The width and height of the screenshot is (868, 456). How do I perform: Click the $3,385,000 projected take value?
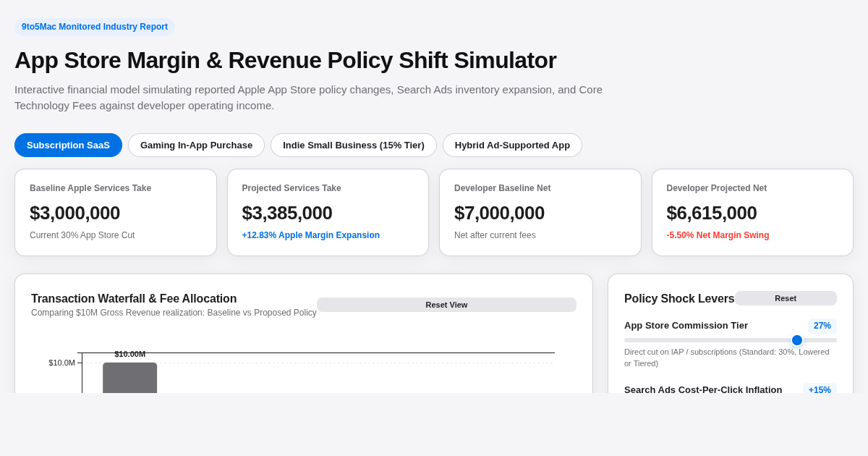pyautogui.click(x=287, y=213)
